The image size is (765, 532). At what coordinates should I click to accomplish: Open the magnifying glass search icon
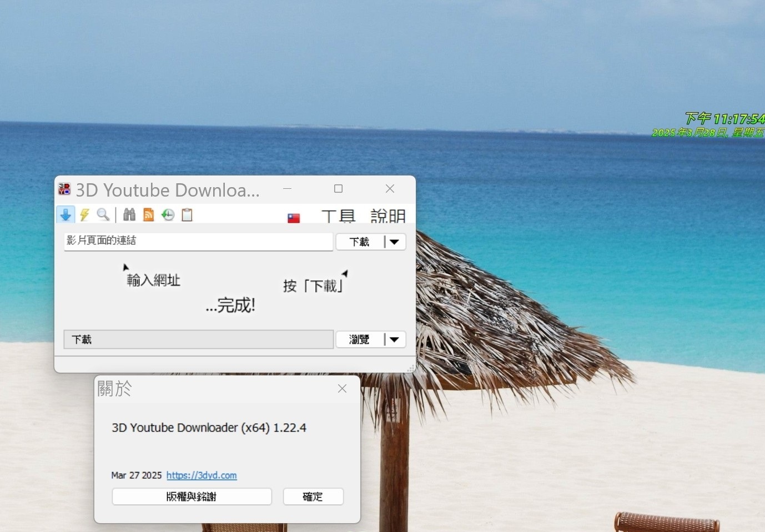tap(103, 214)
